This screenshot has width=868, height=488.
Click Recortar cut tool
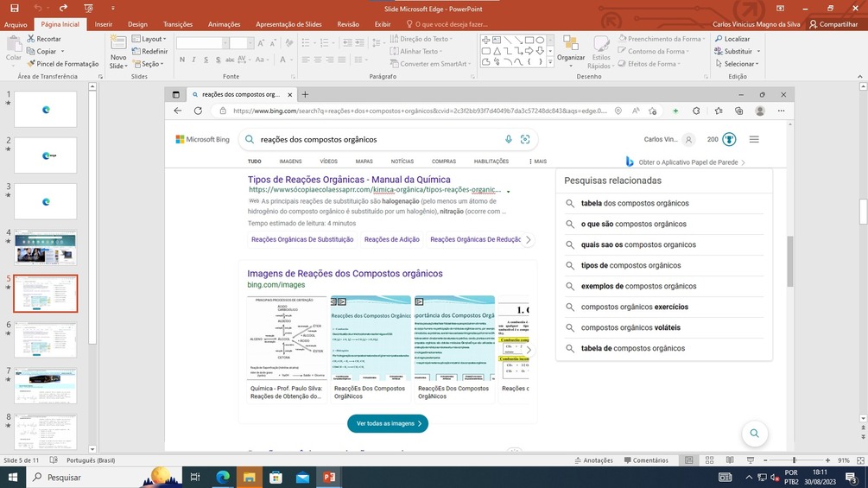[44, 39]
